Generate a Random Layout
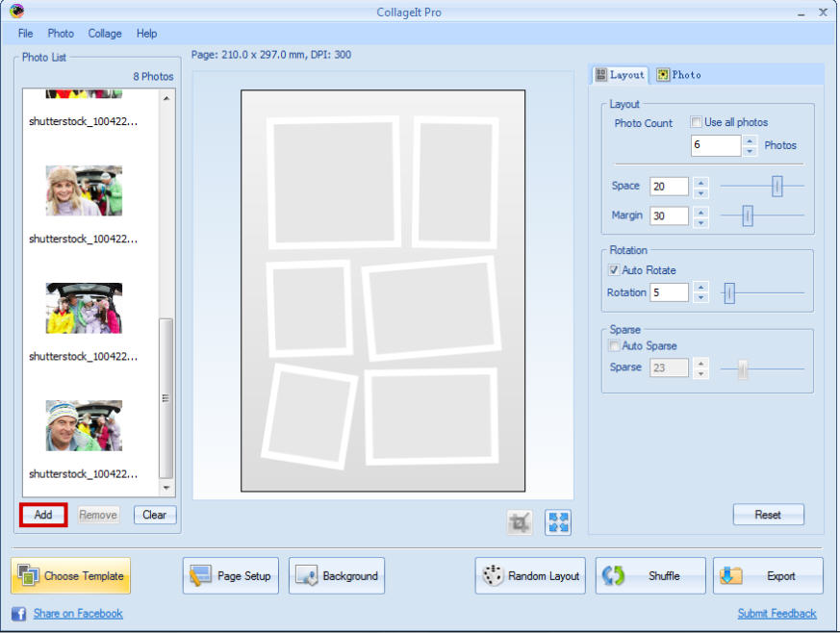The width and height of the screenshot is (840, 633). [x=530, y=576]
